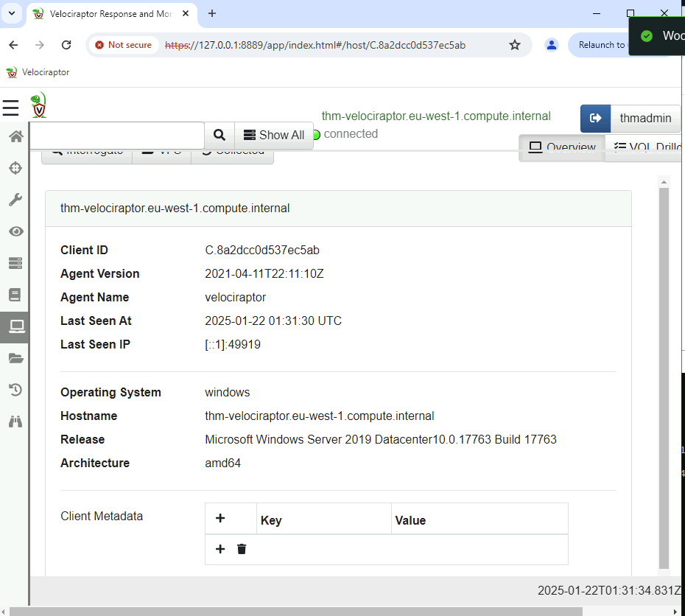Open Collected Artifacts history icon
Image resolution: width=685 pixels, height=616 pixels.
click(x=15, y=390)
